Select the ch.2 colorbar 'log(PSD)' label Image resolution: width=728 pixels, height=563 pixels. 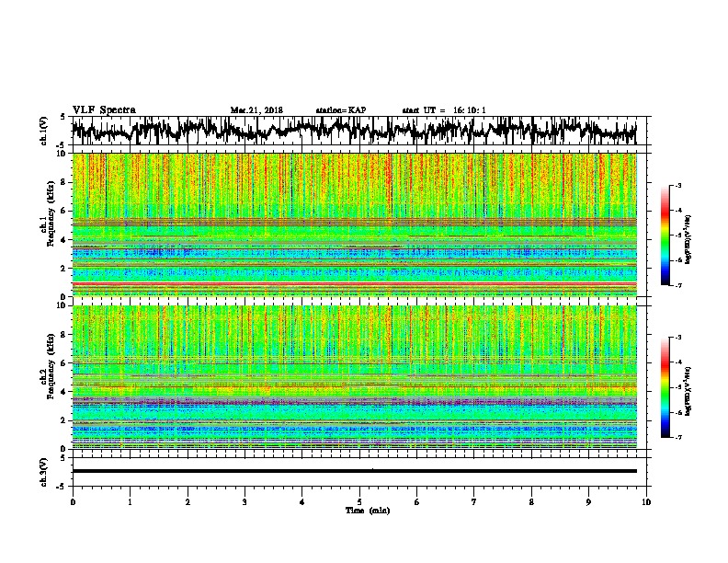click(688, 391)
